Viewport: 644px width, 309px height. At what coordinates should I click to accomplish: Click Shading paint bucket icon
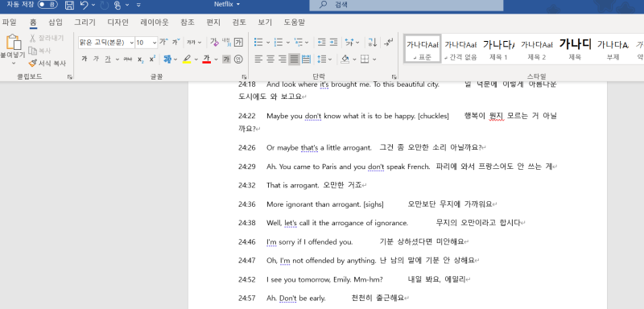[x=345, y=60]
